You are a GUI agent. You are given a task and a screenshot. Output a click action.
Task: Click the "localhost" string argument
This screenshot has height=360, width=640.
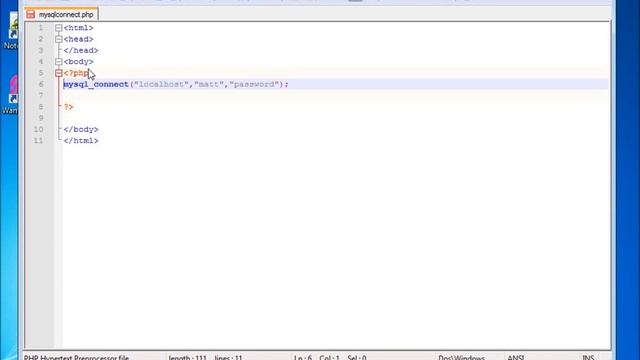161,84
